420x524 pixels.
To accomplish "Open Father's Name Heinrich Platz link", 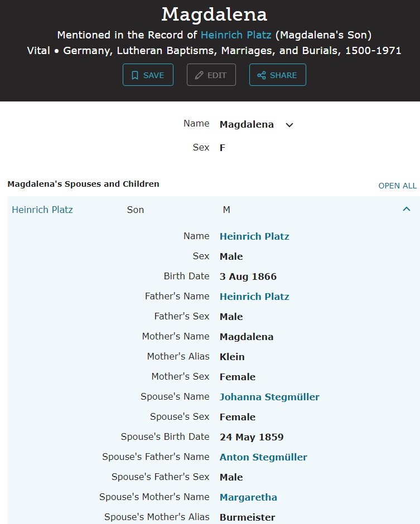I will [254, 297].
